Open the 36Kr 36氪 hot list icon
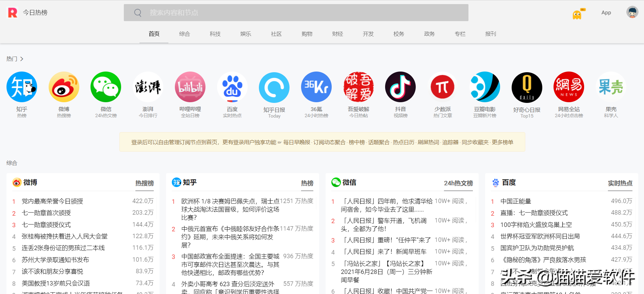The image size is (644, 294). click(x=316, y=87)
